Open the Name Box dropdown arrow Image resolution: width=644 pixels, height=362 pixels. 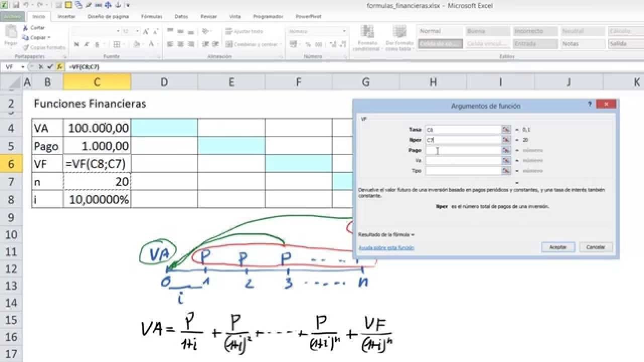(x=23, y=66)
